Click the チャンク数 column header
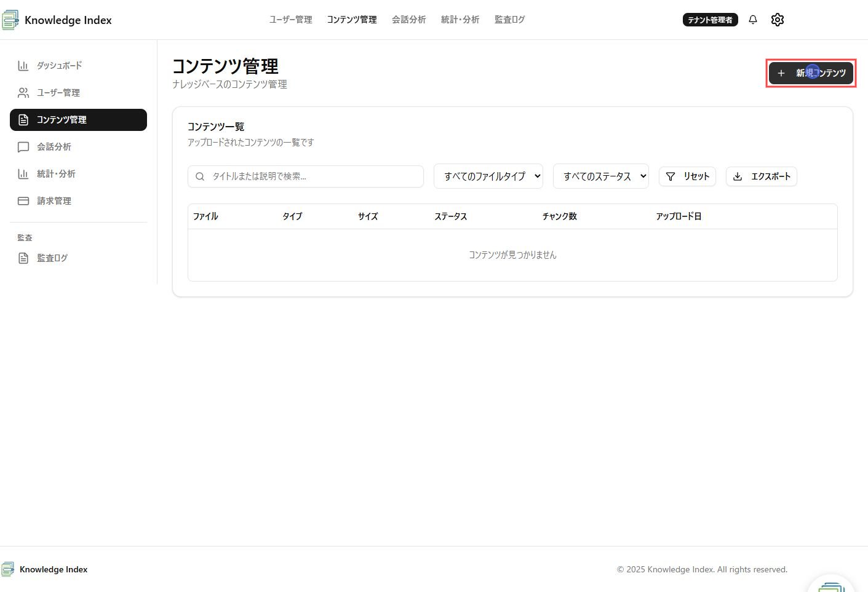The height and width of the screenshot is (592, 868). tap(559, 216)
